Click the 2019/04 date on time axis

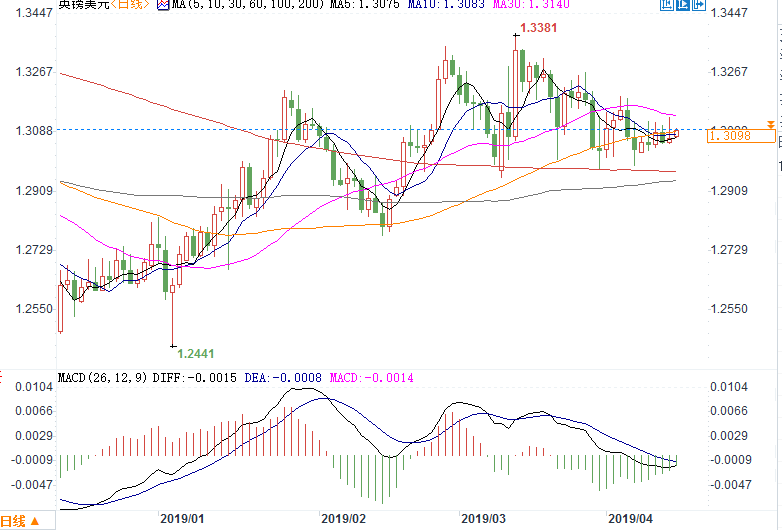pos(630,519)
